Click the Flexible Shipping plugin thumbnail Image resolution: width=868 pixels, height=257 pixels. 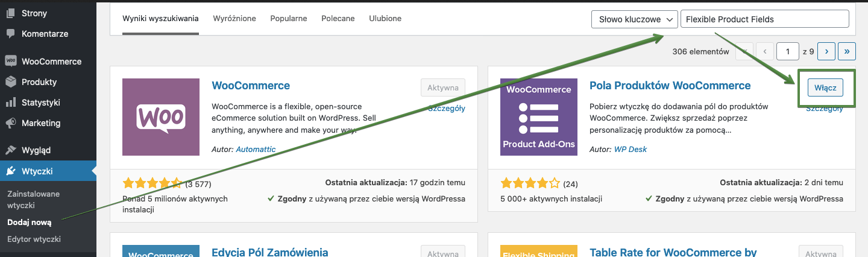point(539,251)
